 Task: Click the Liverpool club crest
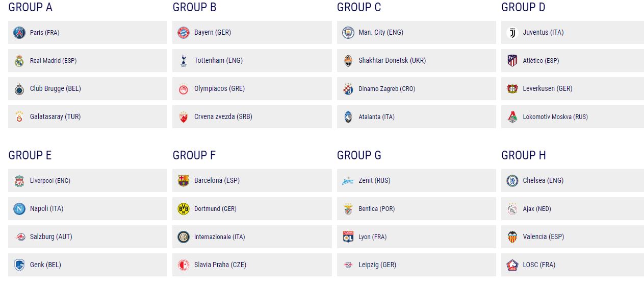coord(19,181)
